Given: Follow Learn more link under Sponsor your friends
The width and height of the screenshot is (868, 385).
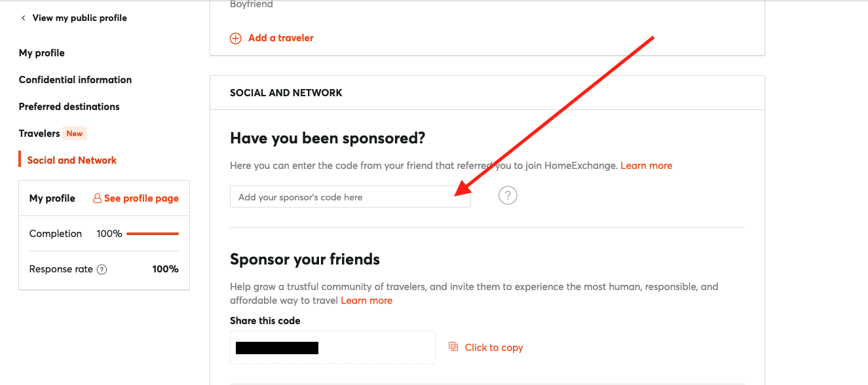Looking at the screenshot, I should click(x=367, y=301).
